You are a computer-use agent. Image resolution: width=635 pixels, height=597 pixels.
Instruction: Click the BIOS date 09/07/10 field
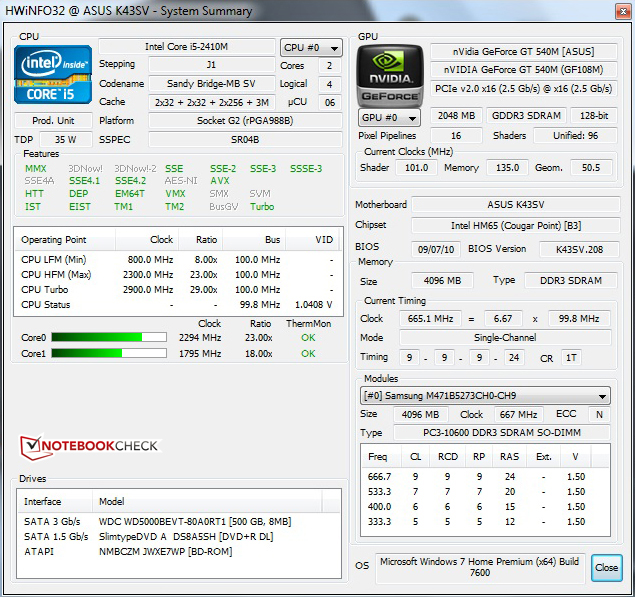click(x=436, y=249)
